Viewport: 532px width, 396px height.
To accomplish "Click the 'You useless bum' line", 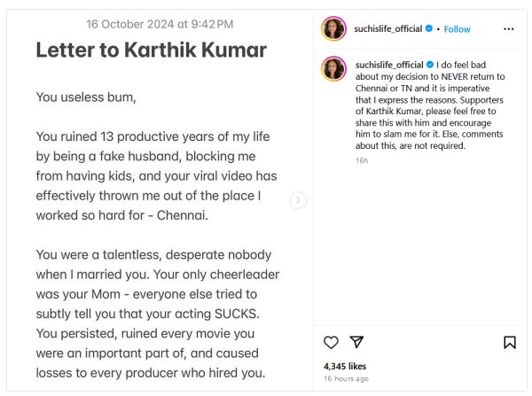I will tap(86, 97).
